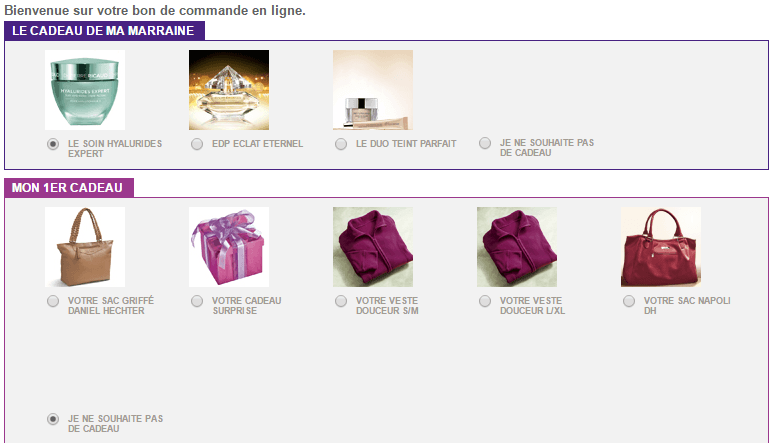Pick Votre Veste Douceur L/XL radio
770x443 pixels.
[x=485, y=301]
